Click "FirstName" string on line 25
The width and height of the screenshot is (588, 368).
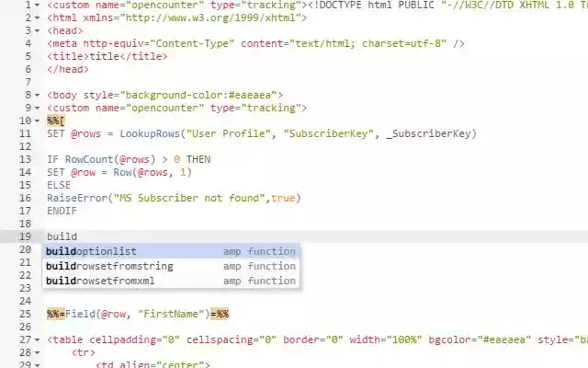click(x=171, y=314)
